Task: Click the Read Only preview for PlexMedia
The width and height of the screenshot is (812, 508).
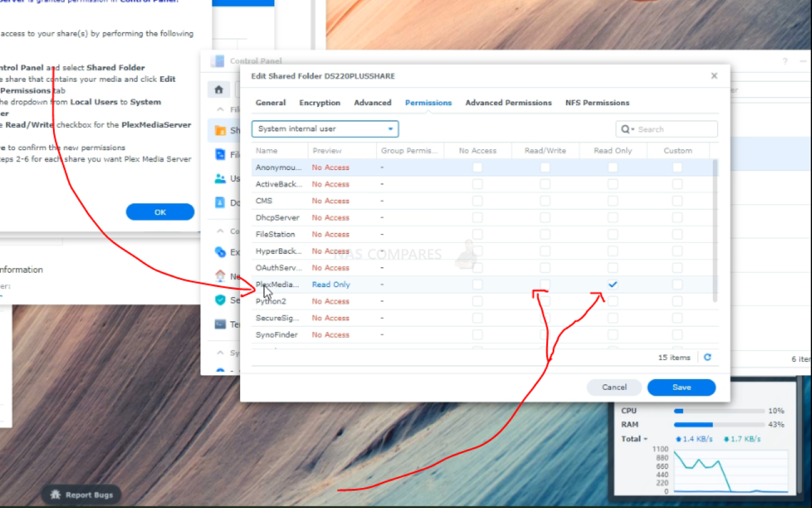Action: 331,284
